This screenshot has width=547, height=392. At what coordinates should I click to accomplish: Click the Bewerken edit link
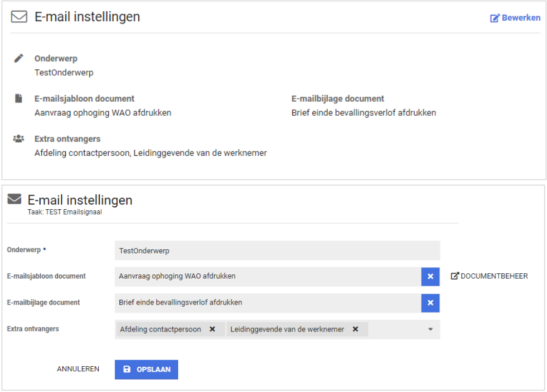coord(515,18)
